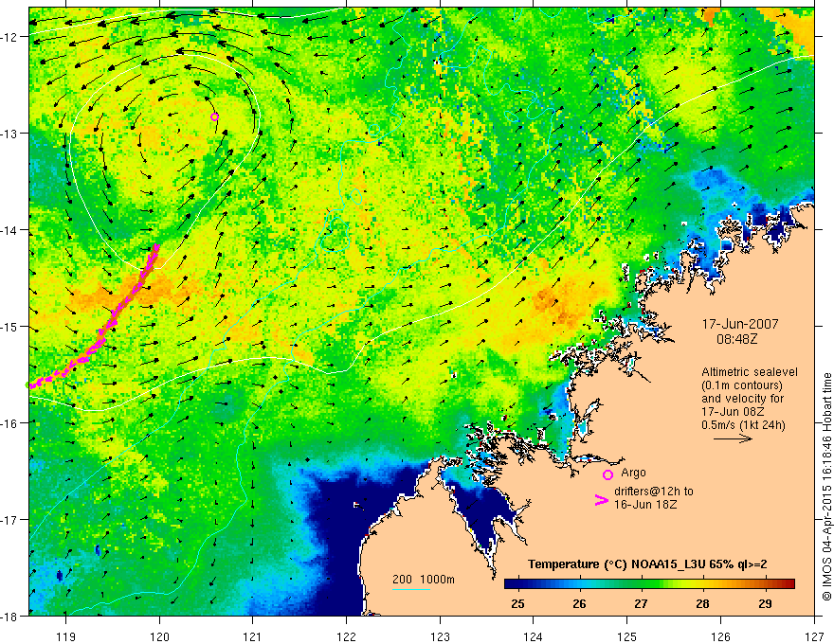Click the time label 08:48Z

coord(736,338)
